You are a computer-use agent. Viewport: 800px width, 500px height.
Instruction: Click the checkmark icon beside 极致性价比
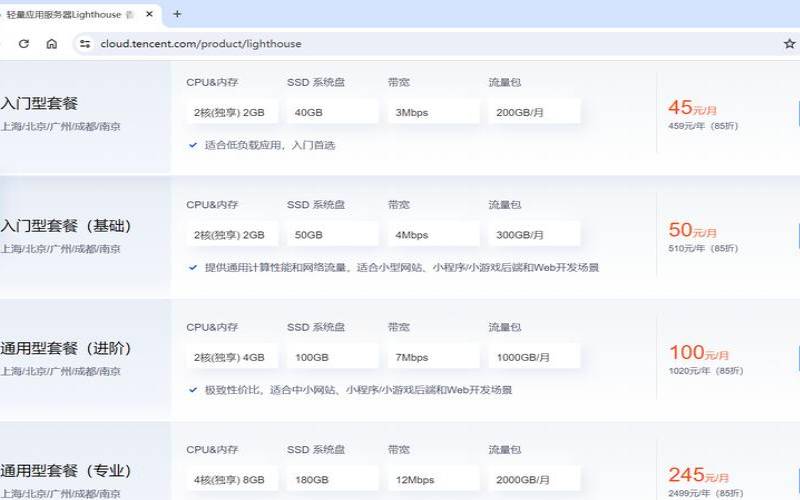point(192,390)
